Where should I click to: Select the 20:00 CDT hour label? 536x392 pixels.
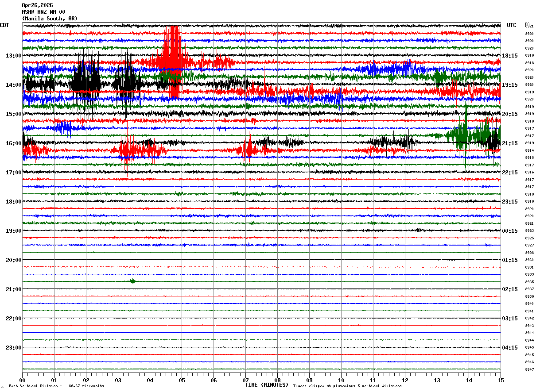tap(13, 260)
